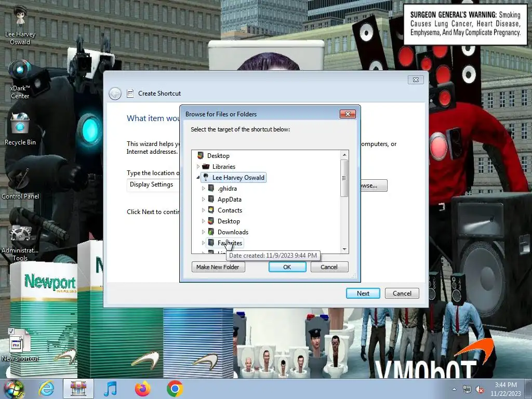This screenshot has width=532, height=399.
Task: Open the Recycle Bin desktop icon
Action: point(20,129)
